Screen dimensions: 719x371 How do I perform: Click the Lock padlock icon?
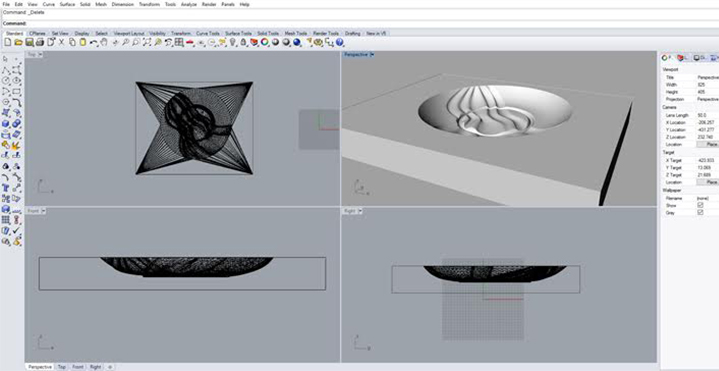click(x=243, y=42)
